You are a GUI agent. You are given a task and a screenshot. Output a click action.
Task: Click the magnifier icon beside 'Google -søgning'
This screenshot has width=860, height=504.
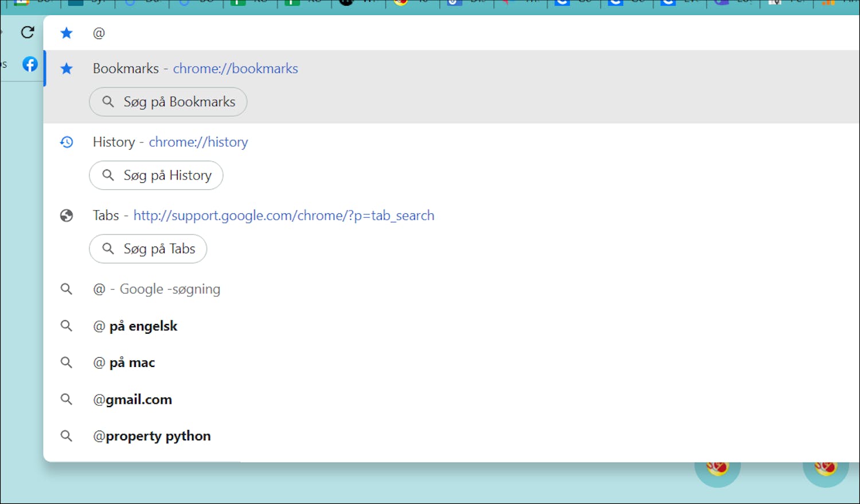[x=67, y=289]
